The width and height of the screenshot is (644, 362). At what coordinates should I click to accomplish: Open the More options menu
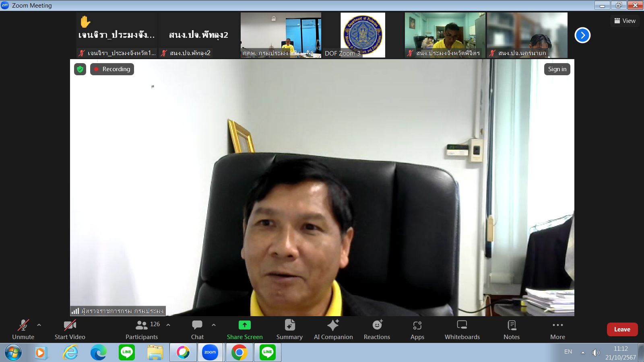558,329
